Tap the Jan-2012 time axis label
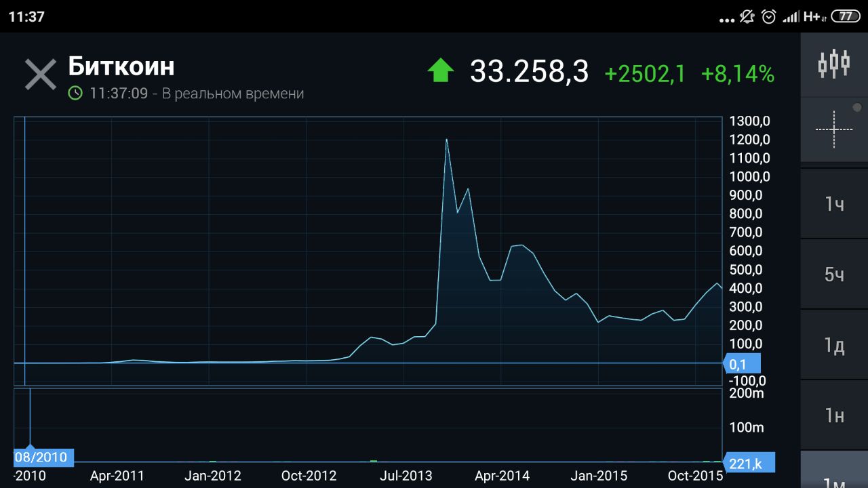The width and height of the screenshot is (868, 488). point(213,476)
